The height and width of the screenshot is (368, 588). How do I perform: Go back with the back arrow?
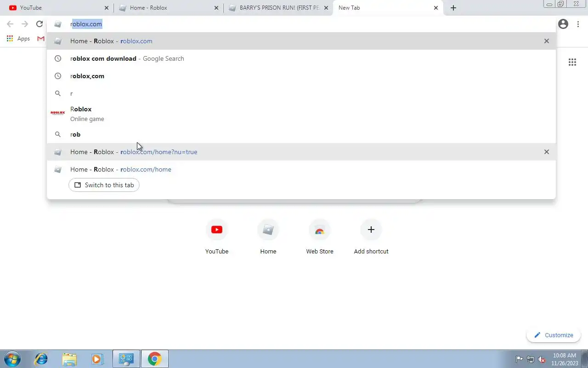click(x=10, y=24)
